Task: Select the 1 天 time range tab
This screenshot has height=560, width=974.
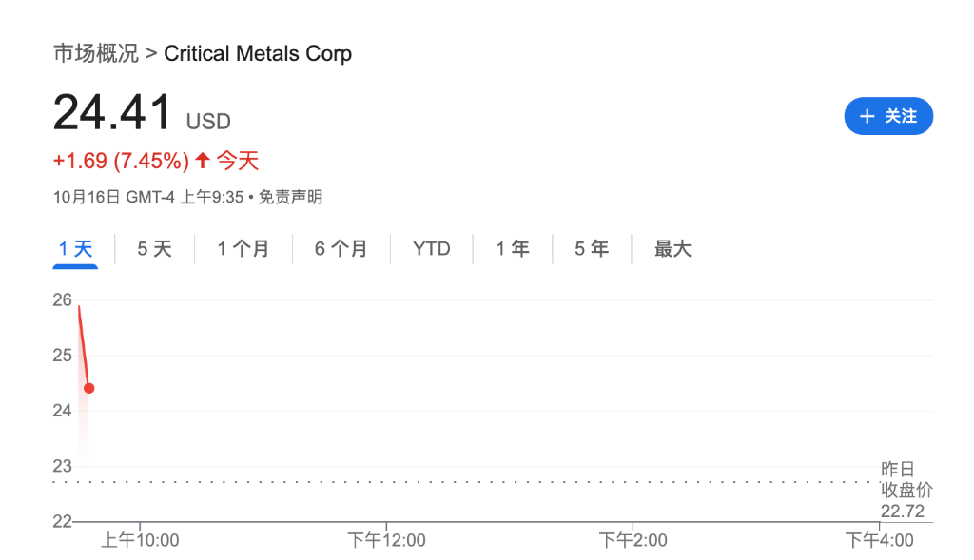Action: coord(76,249)
